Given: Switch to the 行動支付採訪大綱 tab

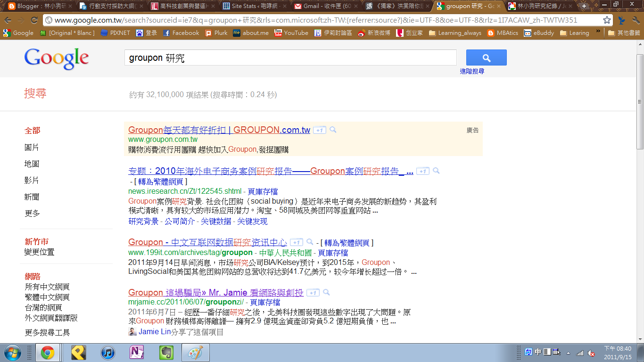Looking at the screenshot, I should pos(110,6).
